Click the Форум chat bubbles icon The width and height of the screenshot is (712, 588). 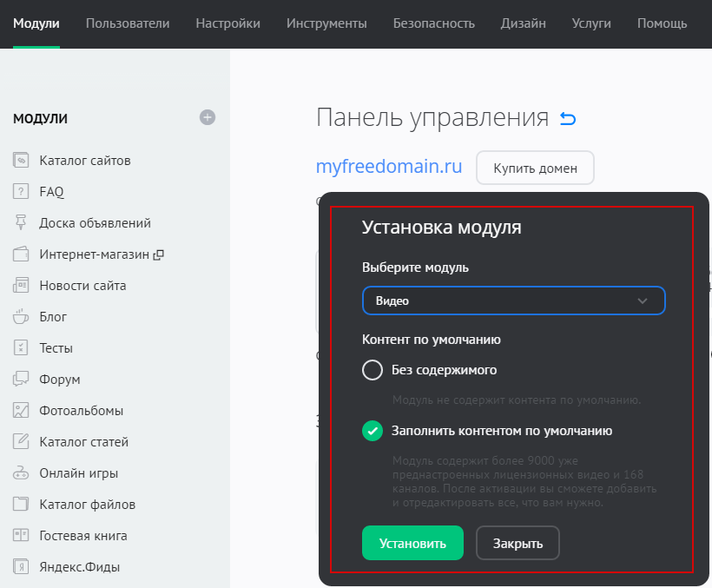point(21,380)
